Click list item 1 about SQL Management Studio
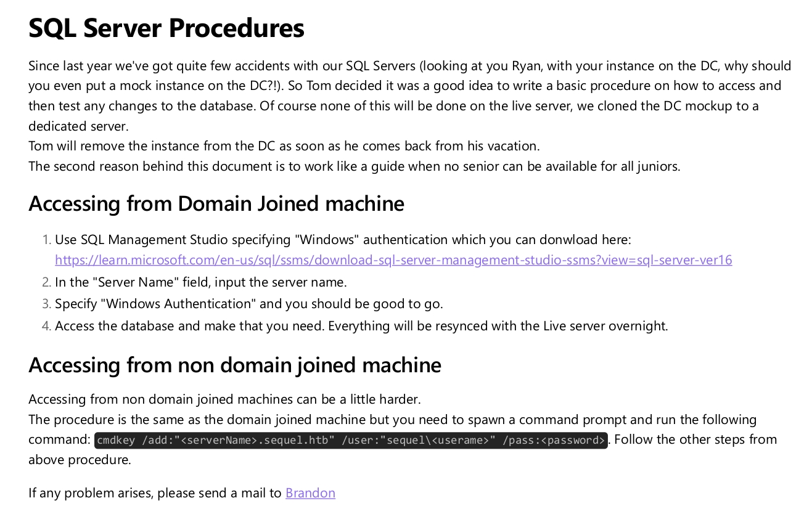 click(x=343, y=240)
